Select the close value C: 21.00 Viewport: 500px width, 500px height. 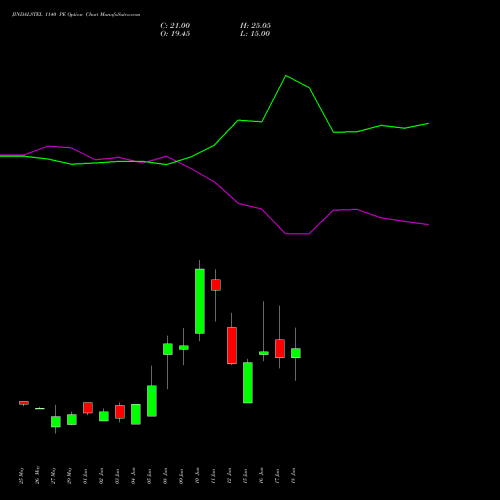point(175,26)
